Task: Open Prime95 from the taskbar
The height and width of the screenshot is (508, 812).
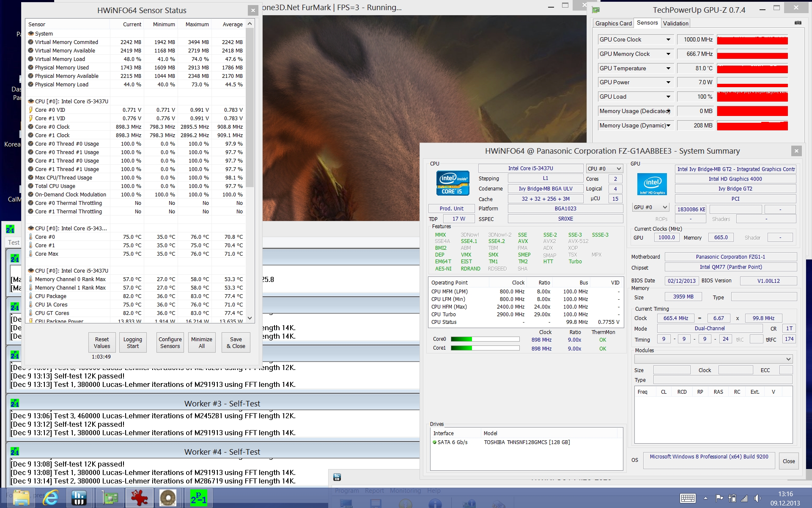Action: [198, 498]
